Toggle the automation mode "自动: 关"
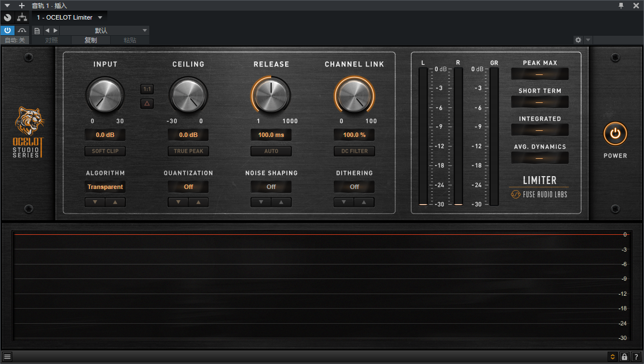 [15, 40]
